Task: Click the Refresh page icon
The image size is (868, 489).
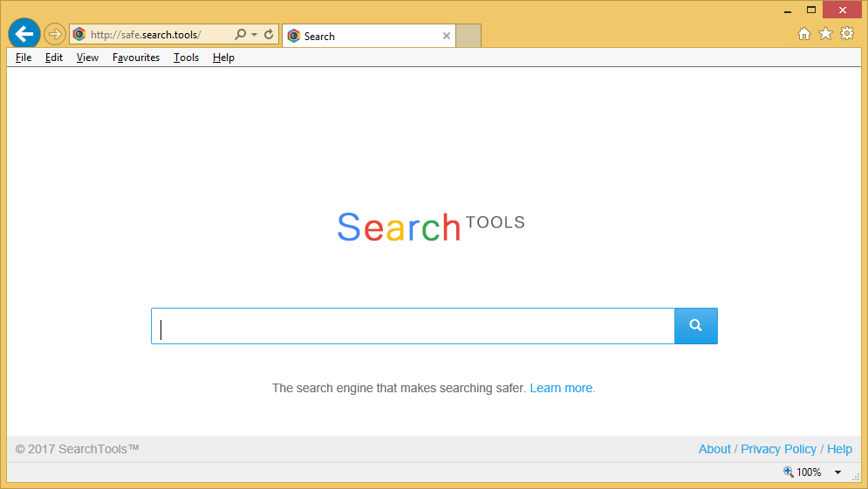Action: [x=269, y=35]
